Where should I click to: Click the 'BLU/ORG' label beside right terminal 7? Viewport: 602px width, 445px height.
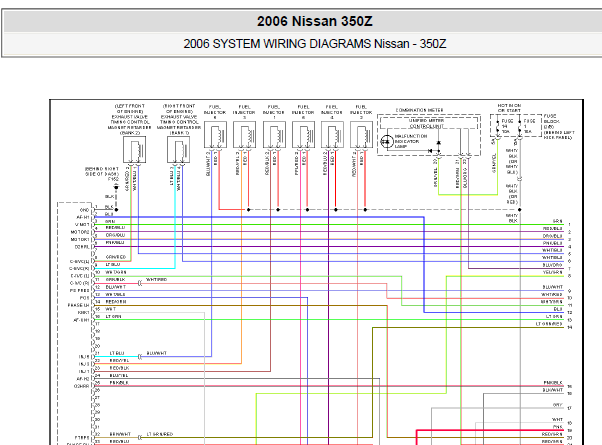pos(552,265)
